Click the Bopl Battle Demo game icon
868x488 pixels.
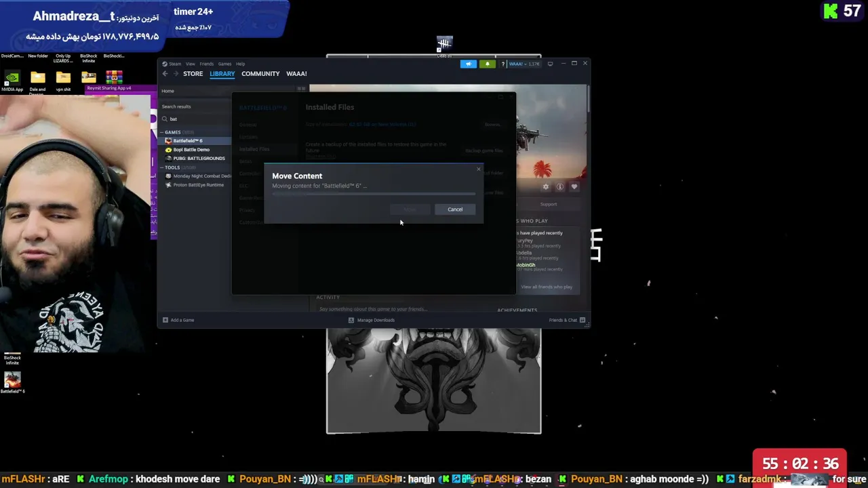coord(168,150)
